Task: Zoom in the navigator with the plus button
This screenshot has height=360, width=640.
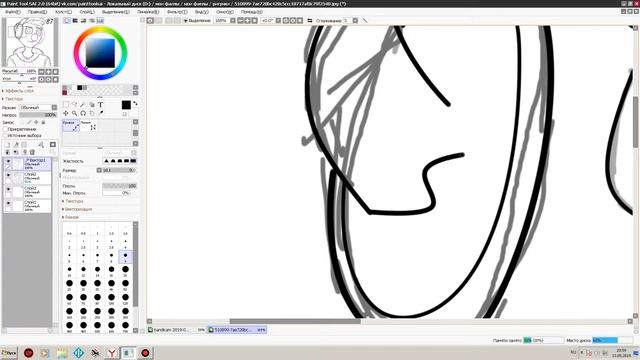Action: tap(48, 72)
